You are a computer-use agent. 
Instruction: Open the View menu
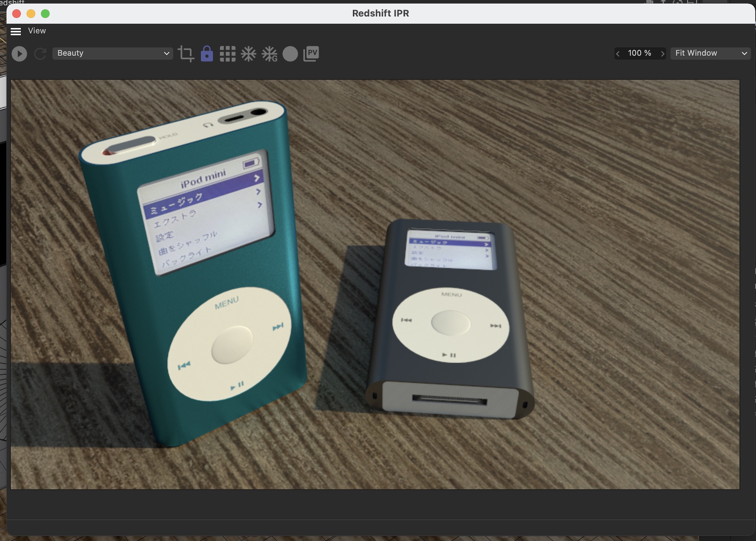(x=37, y=31)
